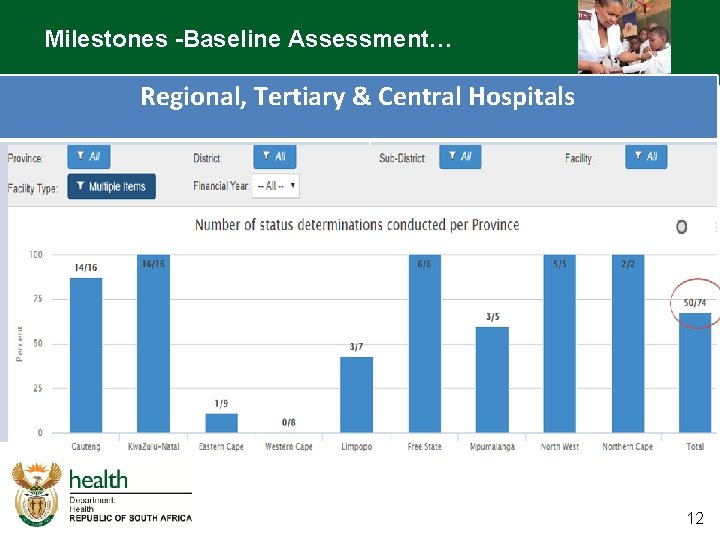
Task: Click the 1/9 data label
Action: pyautogui.click(x=221, y=404)
